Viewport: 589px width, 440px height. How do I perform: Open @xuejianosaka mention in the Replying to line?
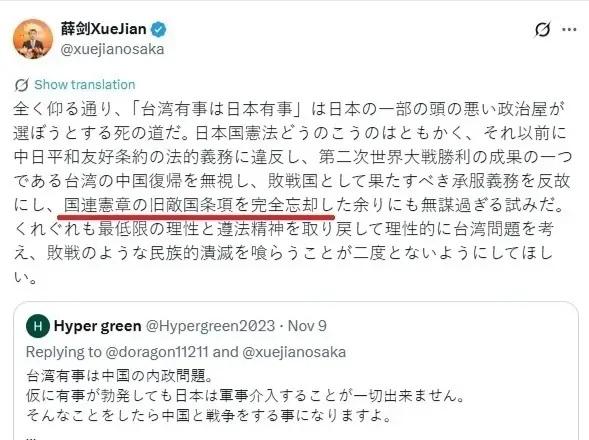[294, 352]
